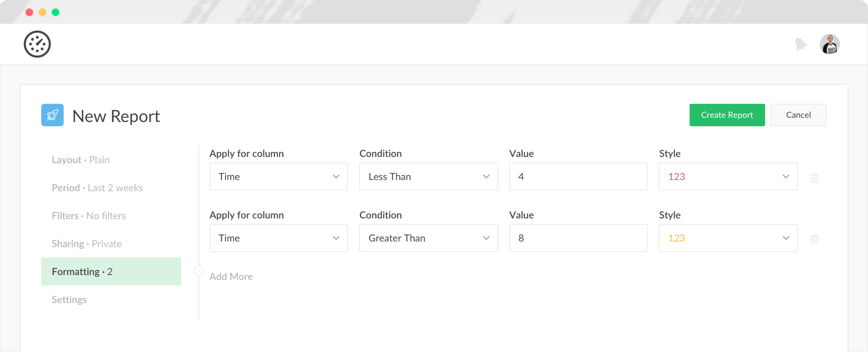
Task: Open the yellow 123 style dropdown
Action: 728,238
